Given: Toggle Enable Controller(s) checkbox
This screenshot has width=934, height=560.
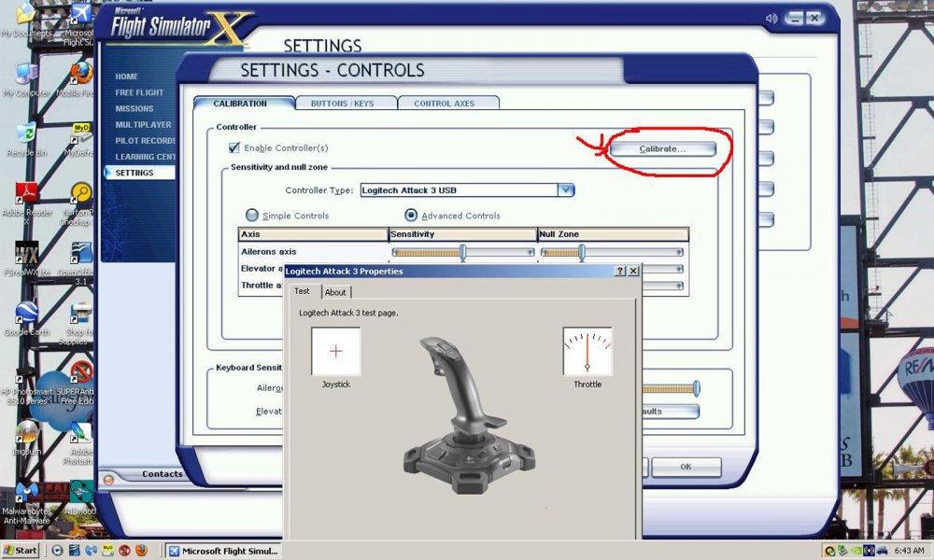Looking at the screenshot, I should (234, 147).
